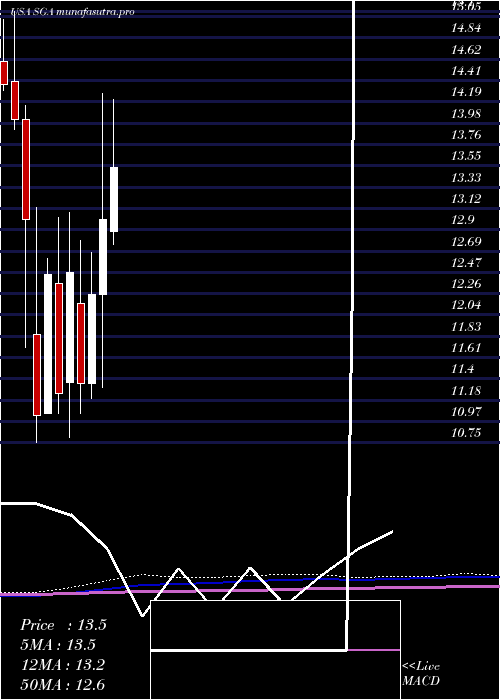This screenshot has width=500, height=700.
Task: Click the 10.75 price axis label
Action: (466, 433)
